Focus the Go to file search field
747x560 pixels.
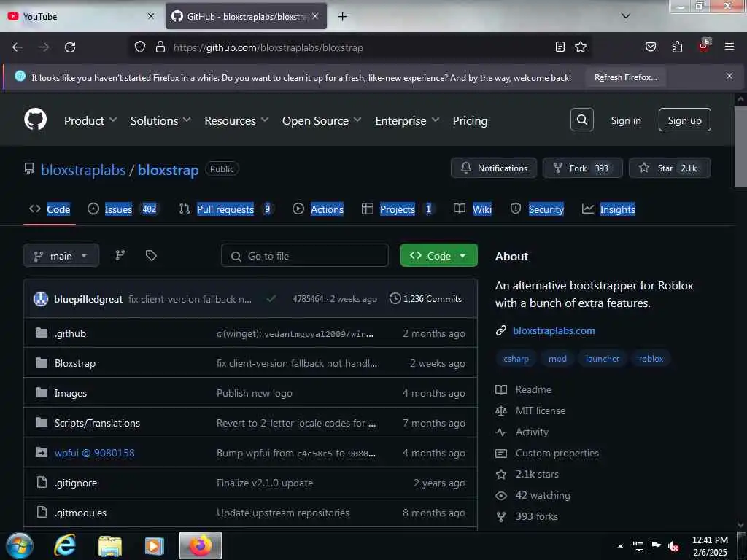[304, 256]
